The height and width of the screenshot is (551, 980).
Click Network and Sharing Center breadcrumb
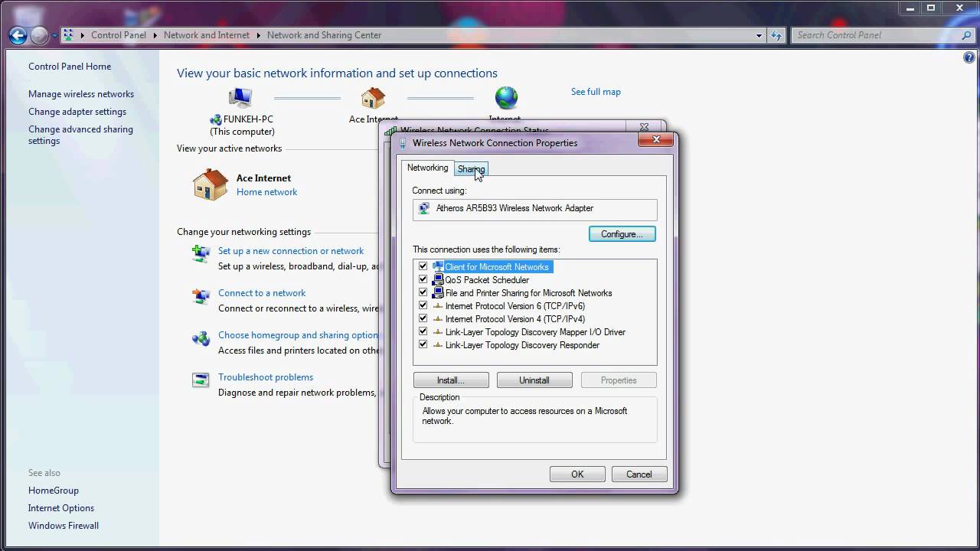pos(324,35)
